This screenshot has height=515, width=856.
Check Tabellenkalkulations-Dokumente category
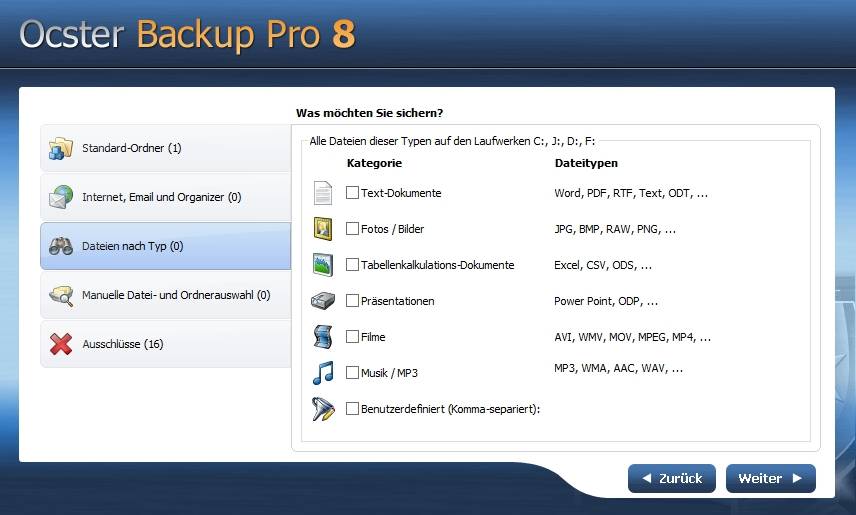(352, 264)
